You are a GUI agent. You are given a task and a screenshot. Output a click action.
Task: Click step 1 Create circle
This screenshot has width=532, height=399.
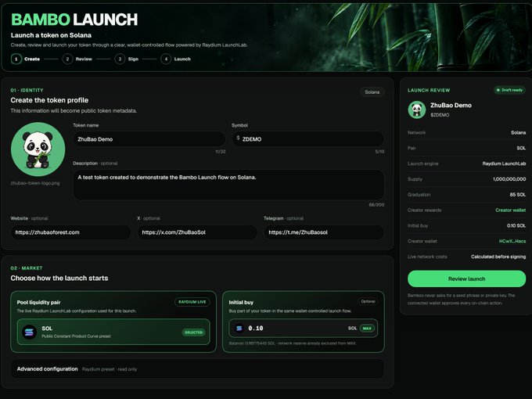tap(16, 59)
